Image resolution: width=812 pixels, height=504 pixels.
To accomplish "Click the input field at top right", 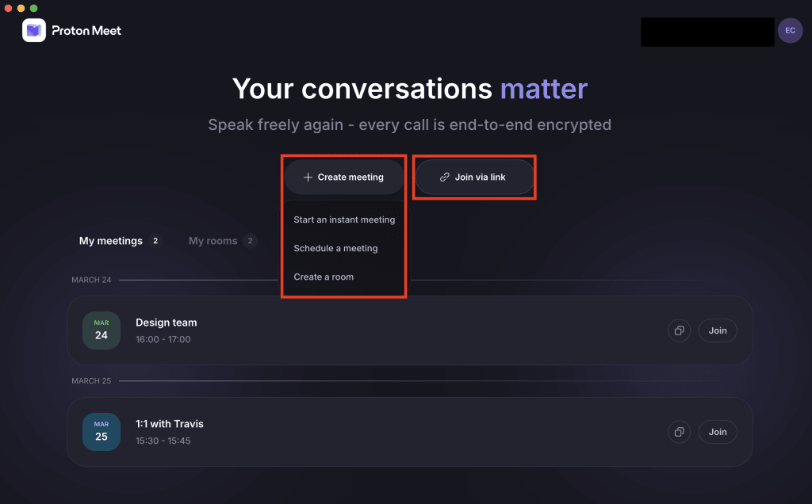I will point(707,32).
